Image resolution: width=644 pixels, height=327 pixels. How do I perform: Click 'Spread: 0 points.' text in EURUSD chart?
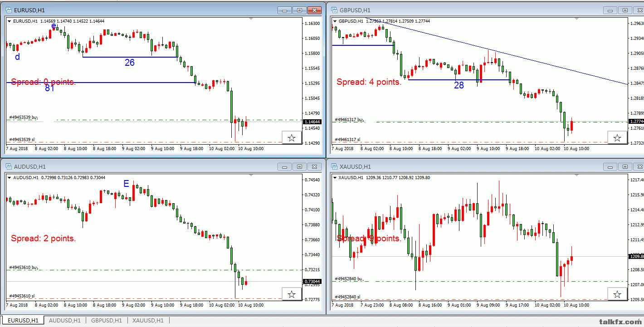(x=44, y=82)
